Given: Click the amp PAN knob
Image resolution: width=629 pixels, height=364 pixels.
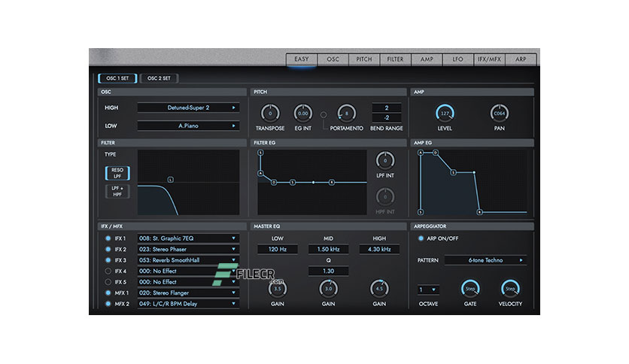Looking at the screenshot, I should [500, 114].
